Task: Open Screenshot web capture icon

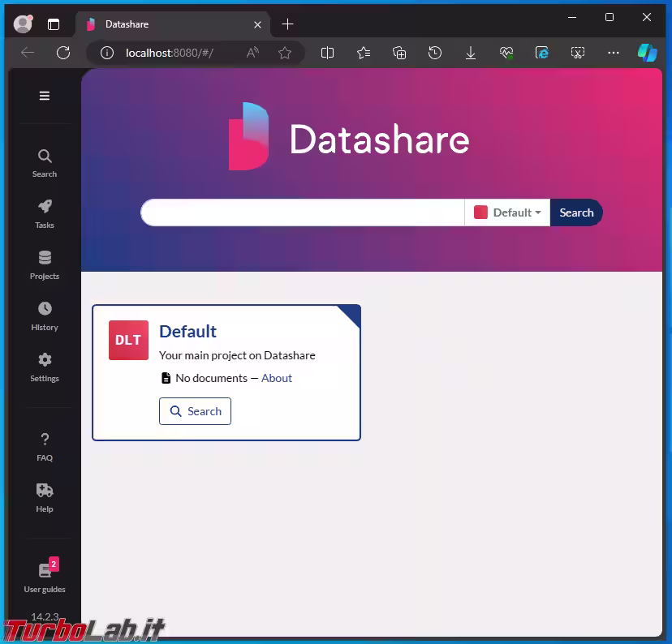Action: point(578,53)
